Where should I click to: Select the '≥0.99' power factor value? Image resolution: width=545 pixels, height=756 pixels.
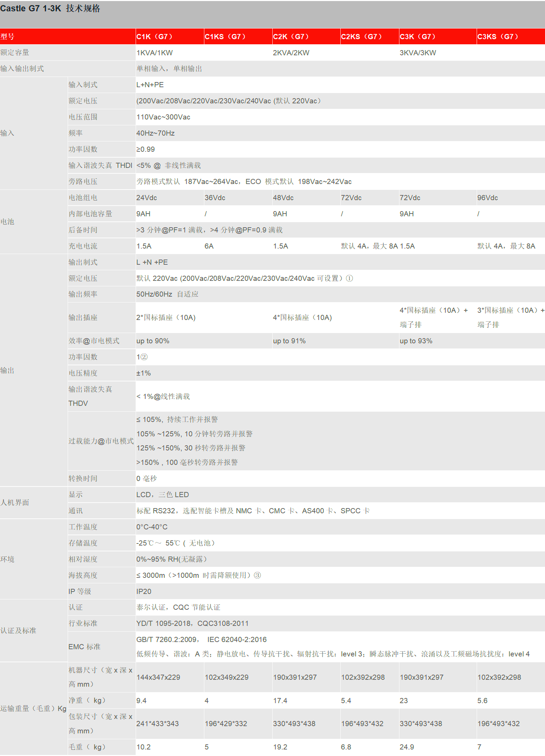(x=146, y=149)
